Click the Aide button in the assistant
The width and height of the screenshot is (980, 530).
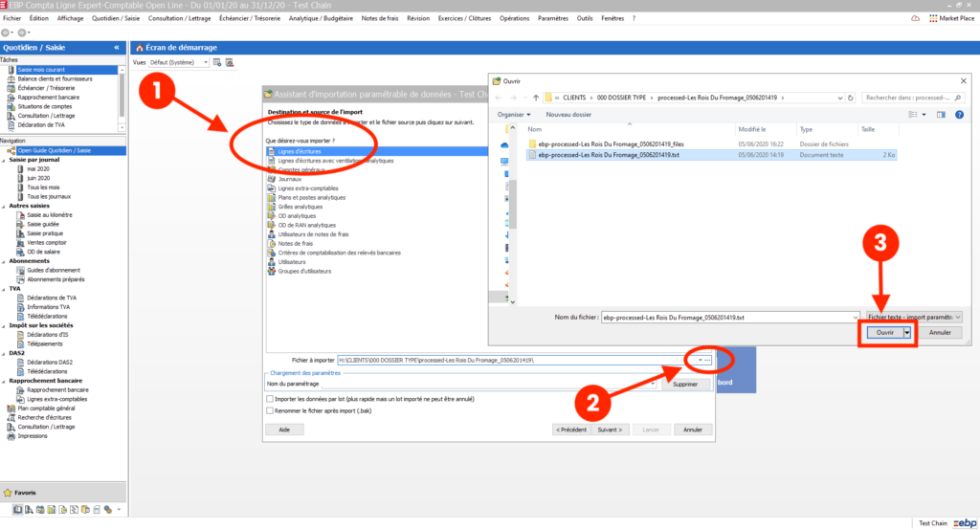coord(284,430)
